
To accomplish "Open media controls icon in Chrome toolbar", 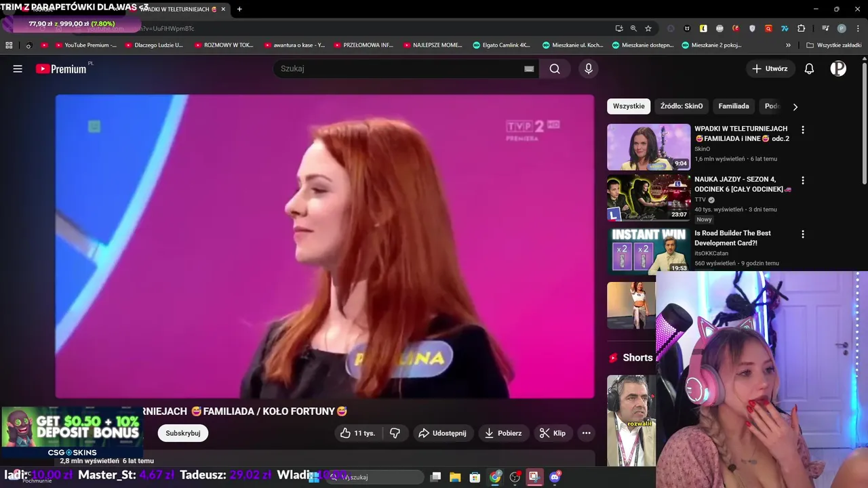I will 825,28.
